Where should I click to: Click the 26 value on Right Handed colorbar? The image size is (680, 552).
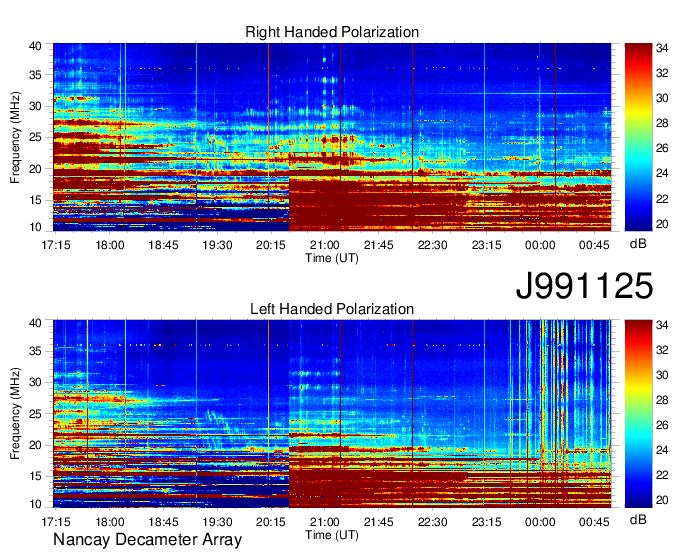pyautogui.click(x=663, y=149)
